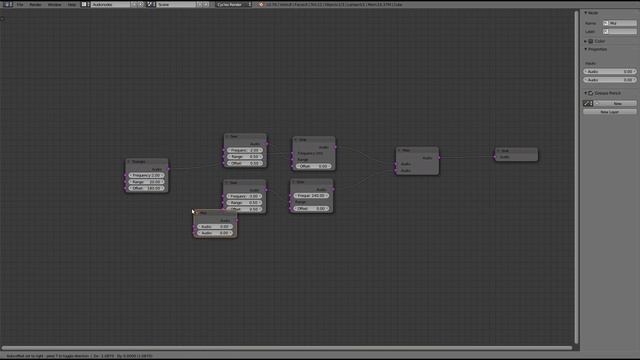Delete the current screen layout
This screenshot has height=360, width=640.
[x=141, y=4]
